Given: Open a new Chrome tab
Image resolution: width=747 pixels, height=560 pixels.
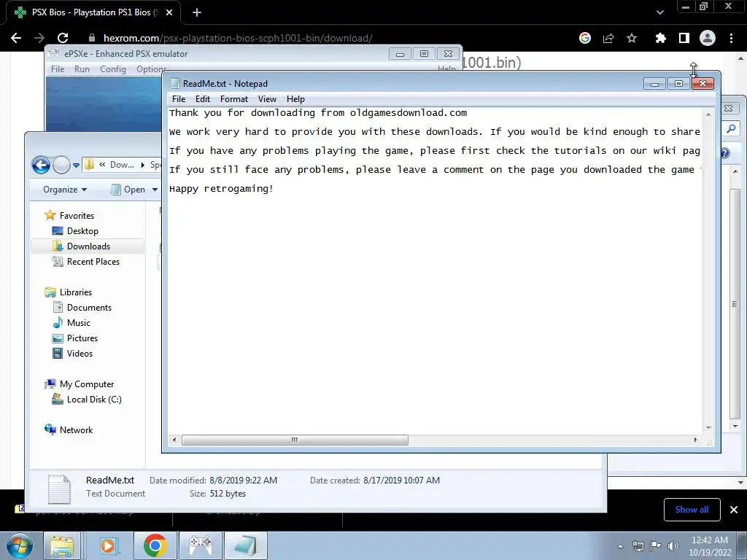Looking at the screenshot, I should [x=197, y=12].
